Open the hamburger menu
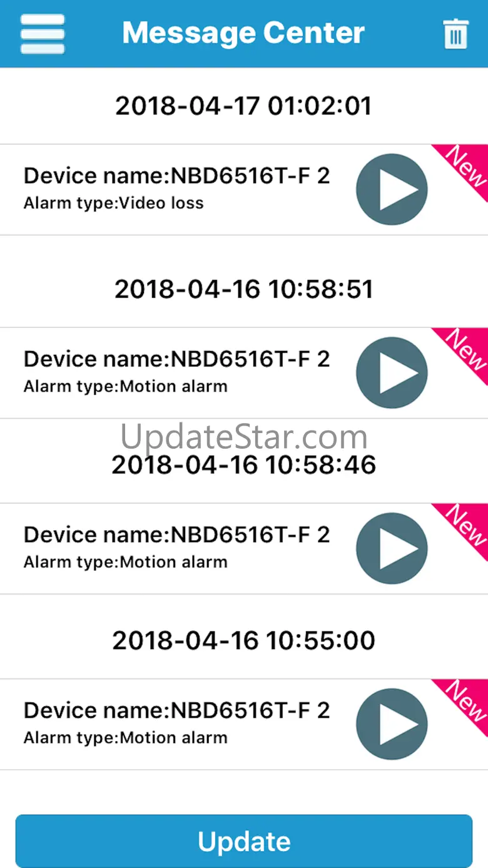This screenshot has width=488, height=868. point(43,34)
